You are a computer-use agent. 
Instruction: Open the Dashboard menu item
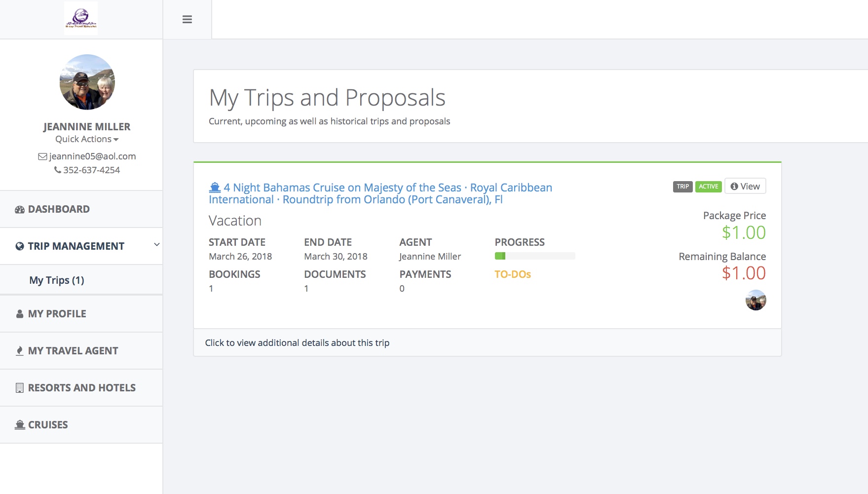click(81, 209)
